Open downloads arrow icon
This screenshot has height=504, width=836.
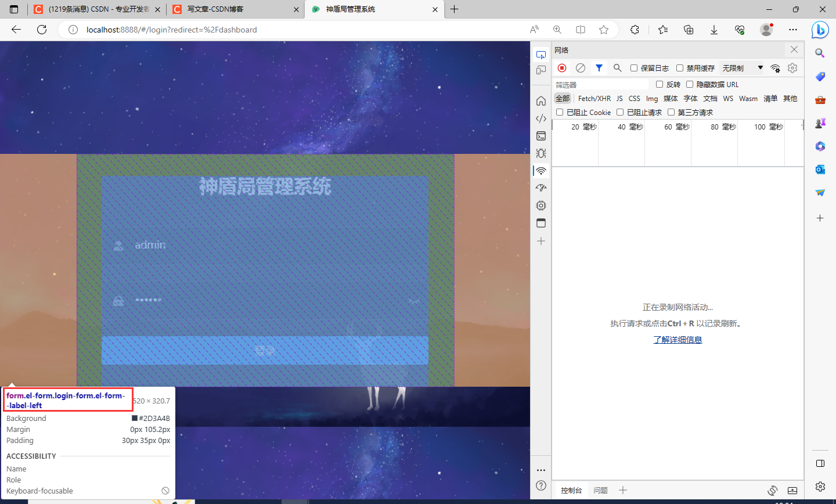coord(714,30)
